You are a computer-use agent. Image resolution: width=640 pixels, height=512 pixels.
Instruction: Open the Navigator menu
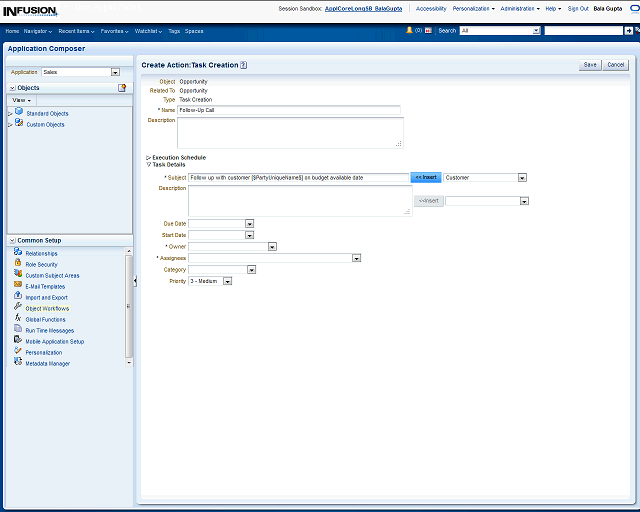point(38,31)
